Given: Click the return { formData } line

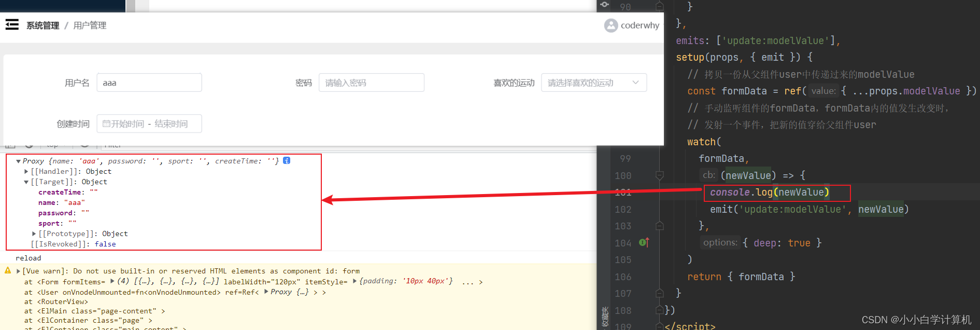Looking at the screenshot, I should point(741,277).
